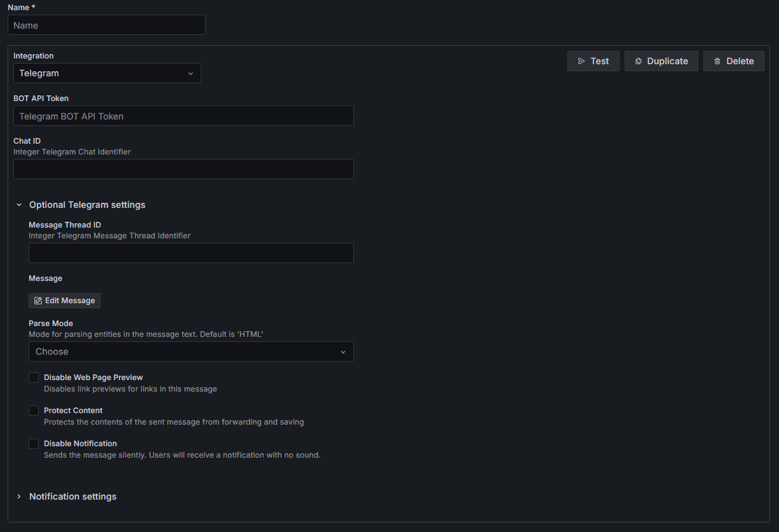The width and height of the screenshot is (779, 532).
Task: Click the Message label above Edit Message
Action: pos(46,278)
